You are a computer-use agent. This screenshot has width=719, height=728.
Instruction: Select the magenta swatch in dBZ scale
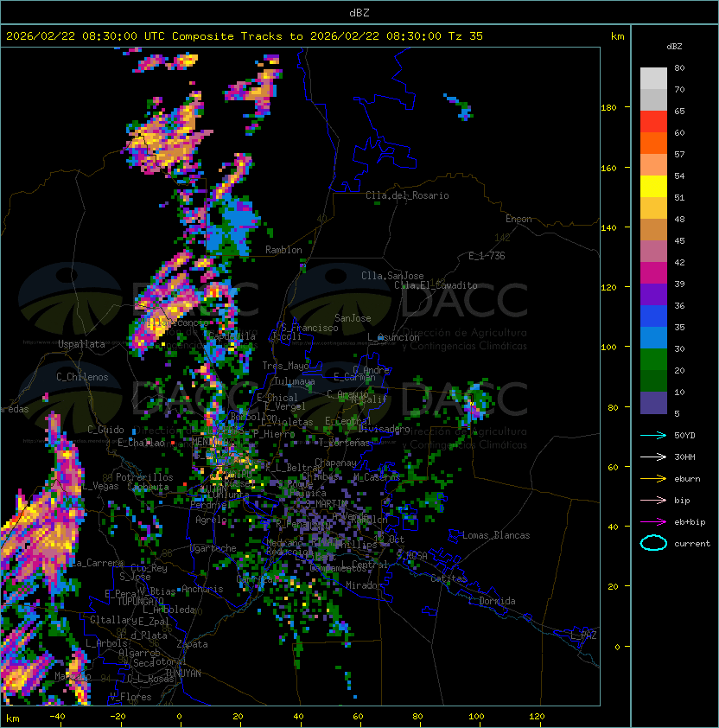(653, 273)
